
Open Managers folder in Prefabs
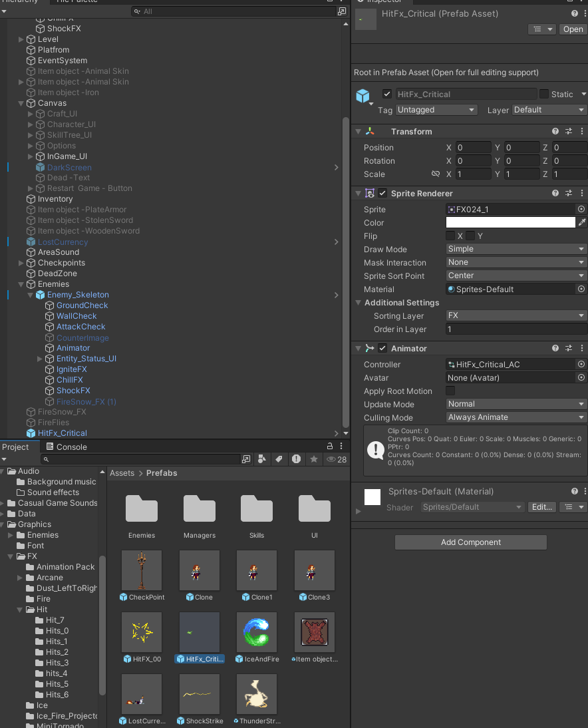[200, 509]
